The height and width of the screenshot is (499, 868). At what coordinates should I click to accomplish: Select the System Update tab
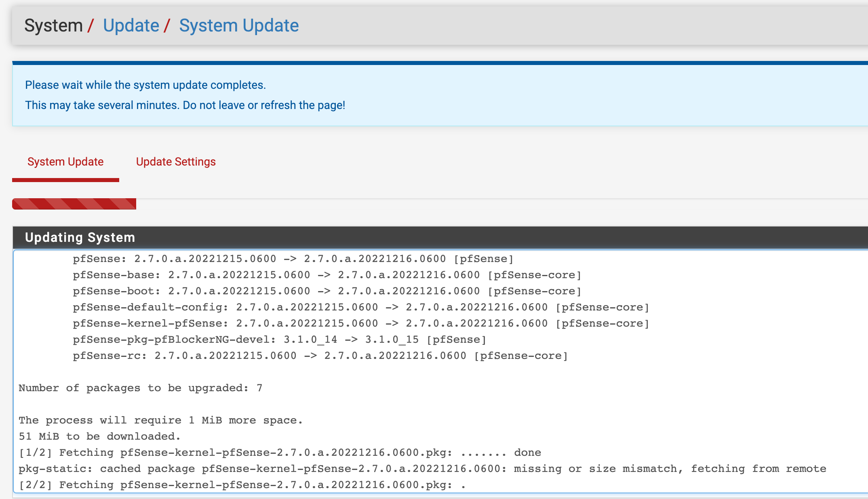pyautogui.click(x=65, y=162)
